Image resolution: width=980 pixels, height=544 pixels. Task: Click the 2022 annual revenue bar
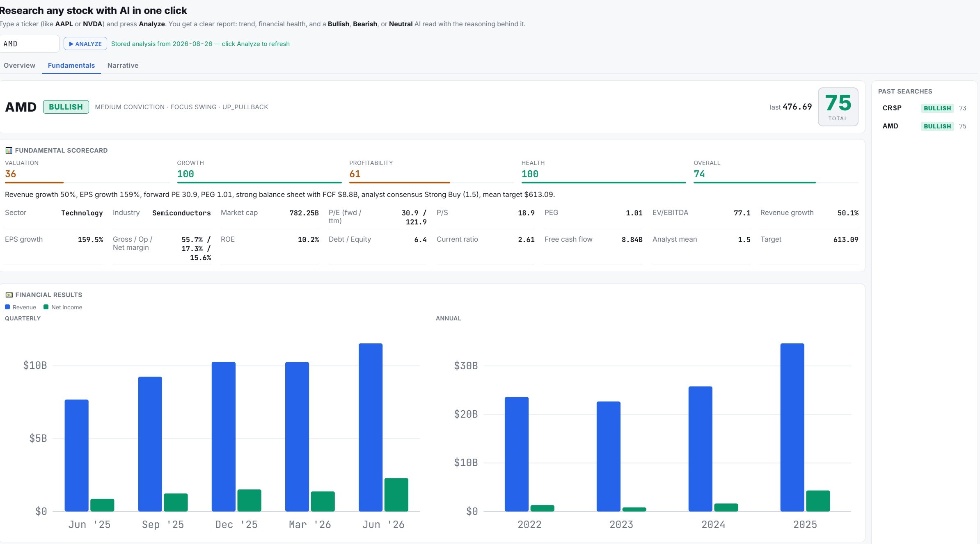pos(517,454)
